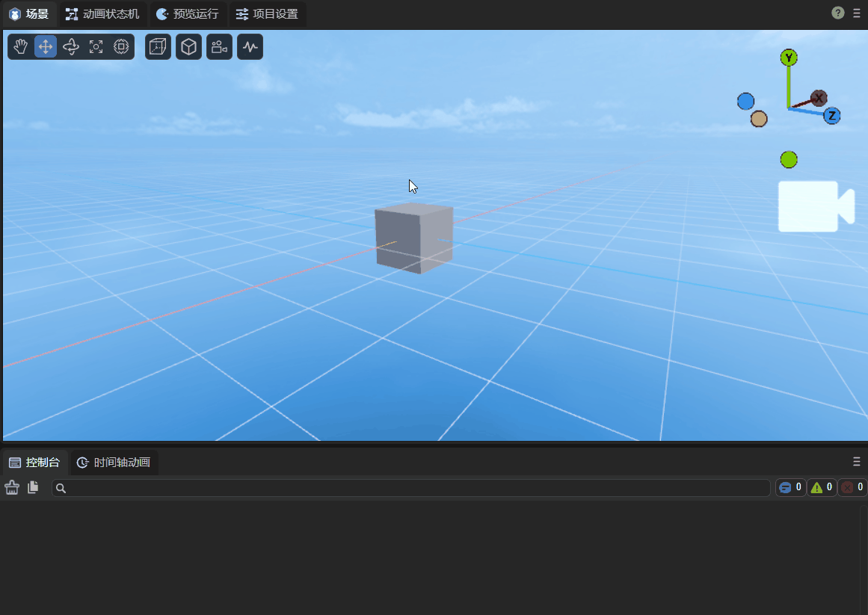Select the move tool in scene toolbar
Screen dimensions: 868x615
coord(46,47)
